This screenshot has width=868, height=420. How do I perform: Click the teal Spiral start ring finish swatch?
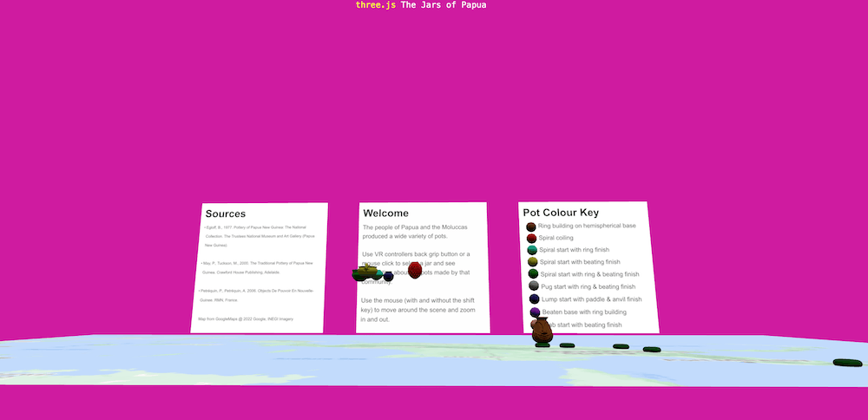pyautogui.click(x=532, y=250)
